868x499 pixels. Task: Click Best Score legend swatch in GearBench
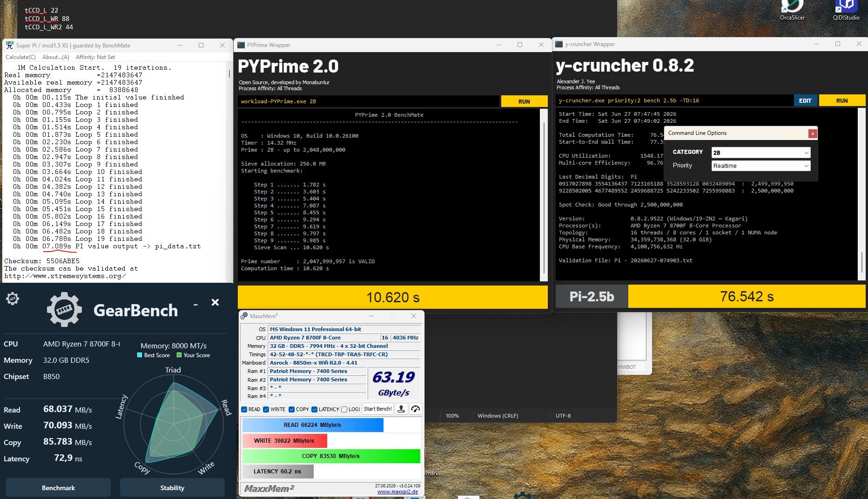pyautogui.click(x=139, y=355)
